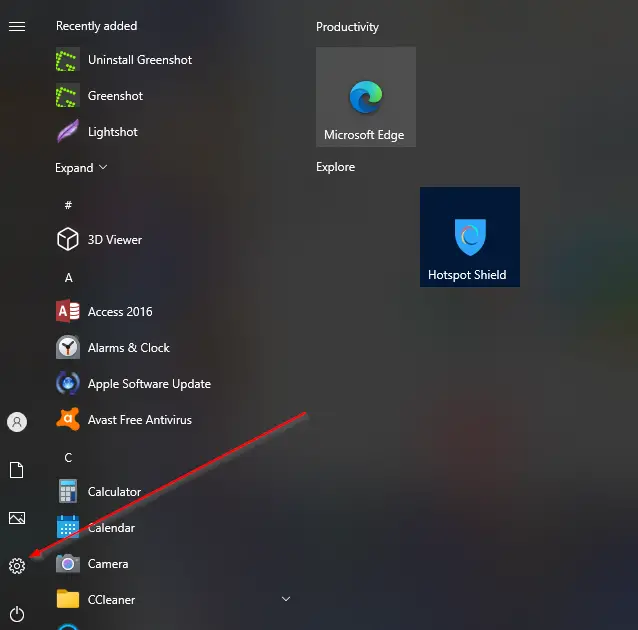Select Avast Free Antivirus label
The height and width of the screenshot is (630, 638).
tap(140, 420)
